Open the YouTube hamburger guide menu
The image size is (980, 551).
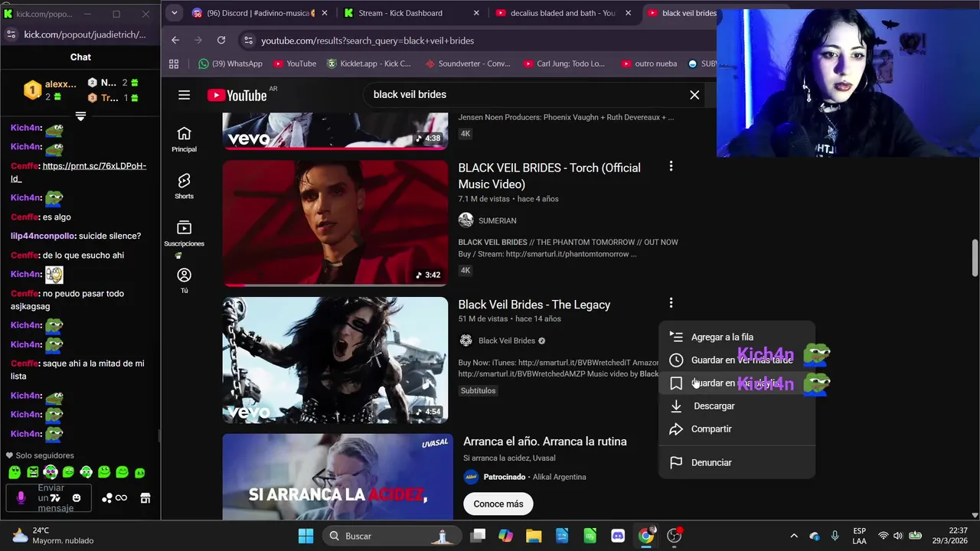coord(184,95)
